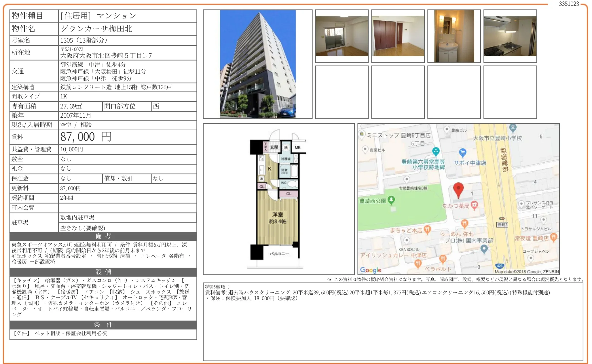Viewport: 592px width, 364px height.
Task: Click the らーめん 弥七 restaurant icon
Action: (x=464, y=223)
